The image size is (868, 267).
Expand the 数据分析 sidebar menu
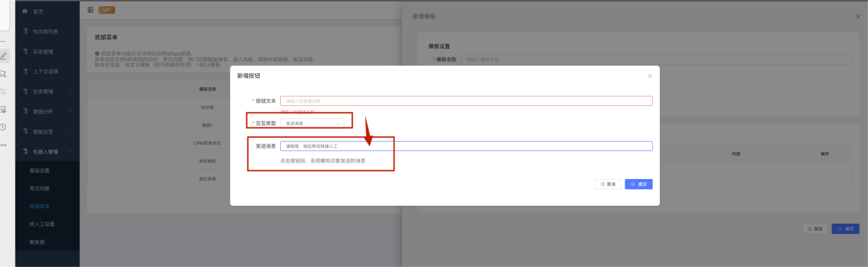click(x=47, y=111)
